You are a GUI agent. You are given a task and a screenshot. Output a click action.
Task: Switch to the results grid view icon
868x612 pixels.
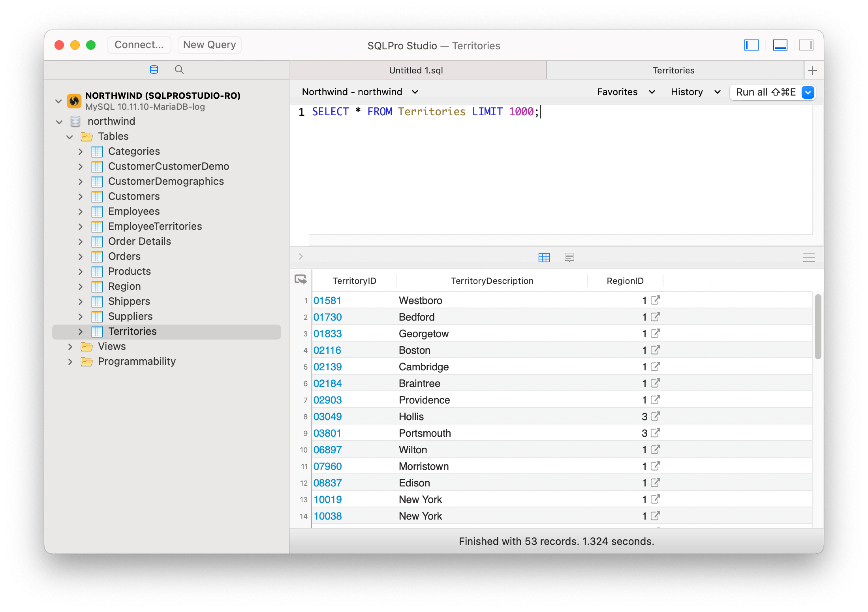click(544, 257)
